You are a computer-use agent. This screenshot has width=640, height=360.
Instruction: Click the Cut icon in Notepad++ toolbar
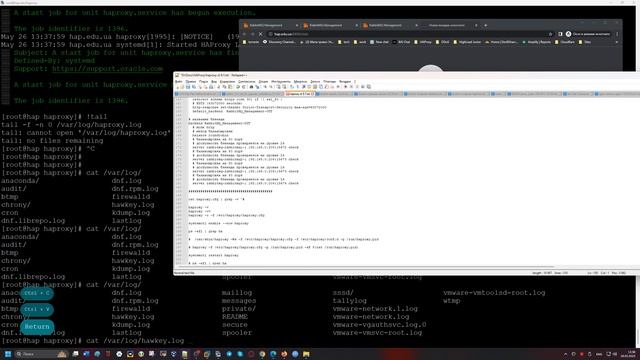(x=218, y=87)
